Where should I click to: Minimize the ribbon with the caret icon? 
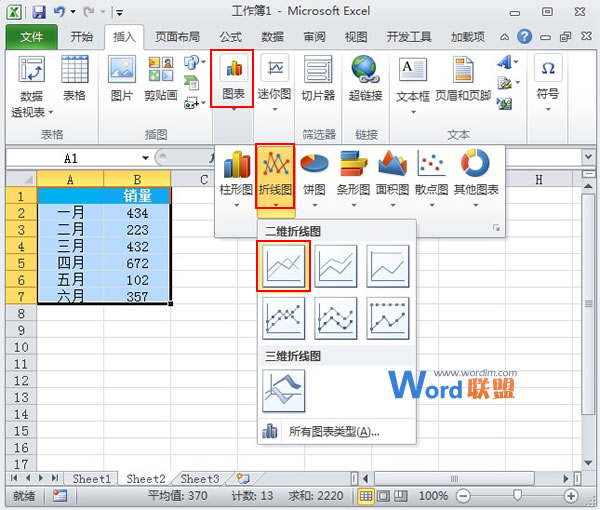(504, 37)
